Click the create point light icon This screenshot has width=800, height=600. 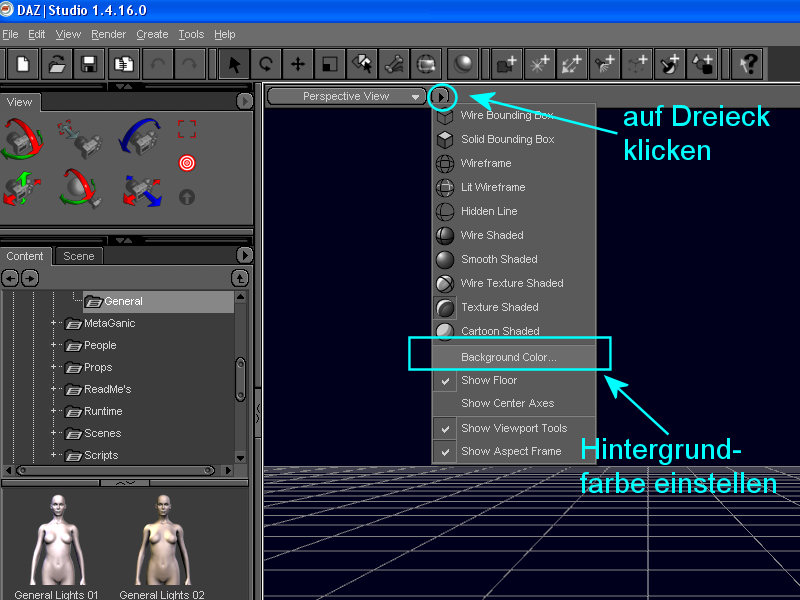coord(540,64)
